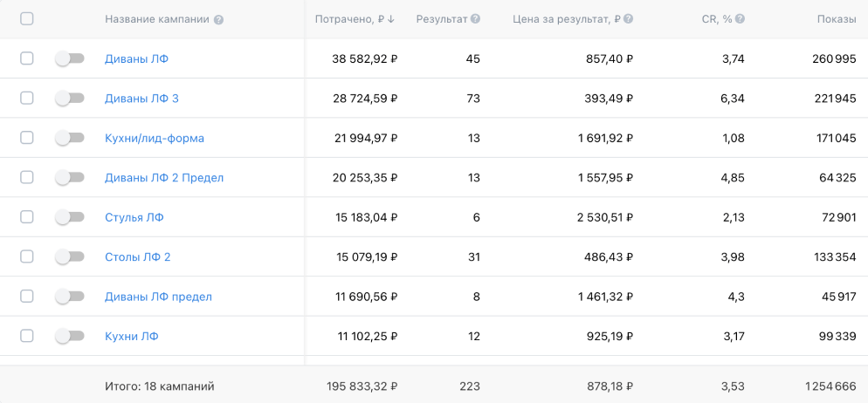Click help icon beside CR, % header
This screenshot has width=868, height=403.
pyautogui.click(x=741, y=19)
